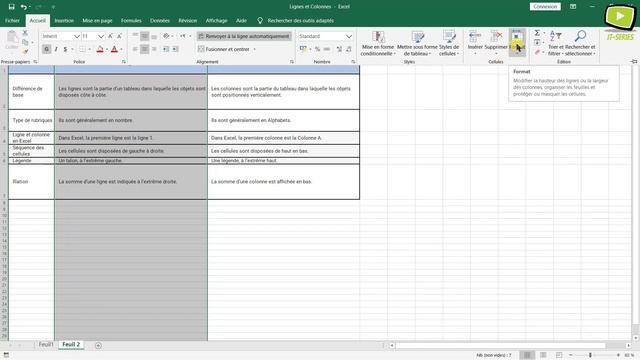This screenshot has height=360, width=640.
Task: Decrease the font size
Action: [119, 36]
